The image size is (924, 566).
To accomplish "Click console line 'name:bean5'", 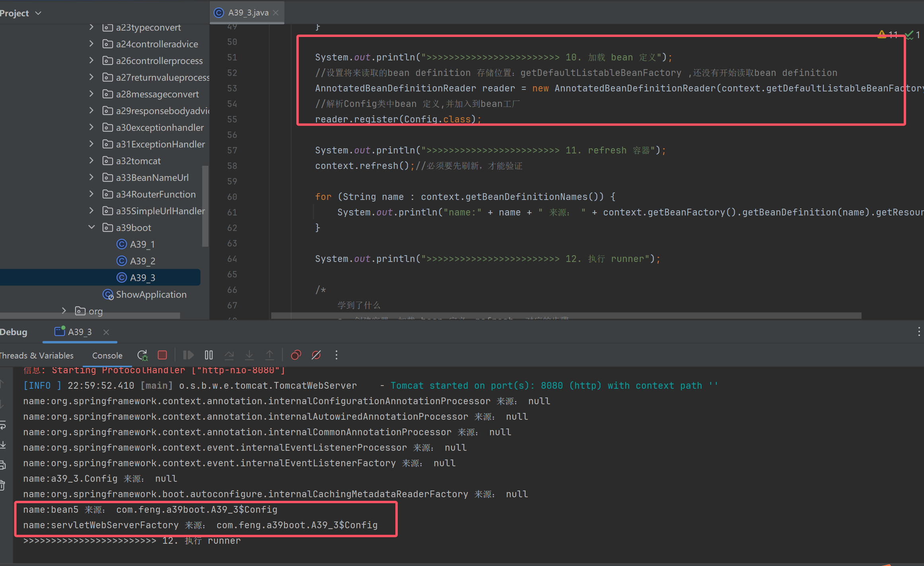I will click(150, 510).
